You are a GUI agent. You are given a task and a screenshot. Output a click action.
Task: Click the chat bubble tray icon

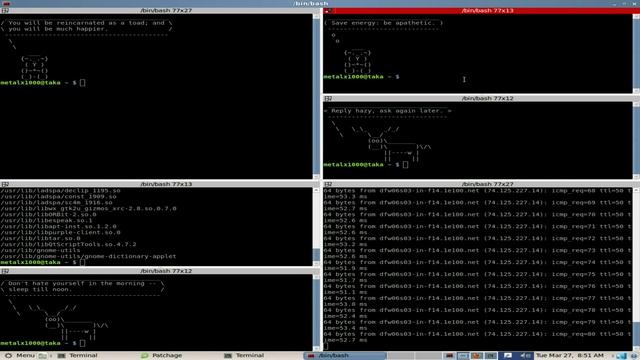point(507,356)
